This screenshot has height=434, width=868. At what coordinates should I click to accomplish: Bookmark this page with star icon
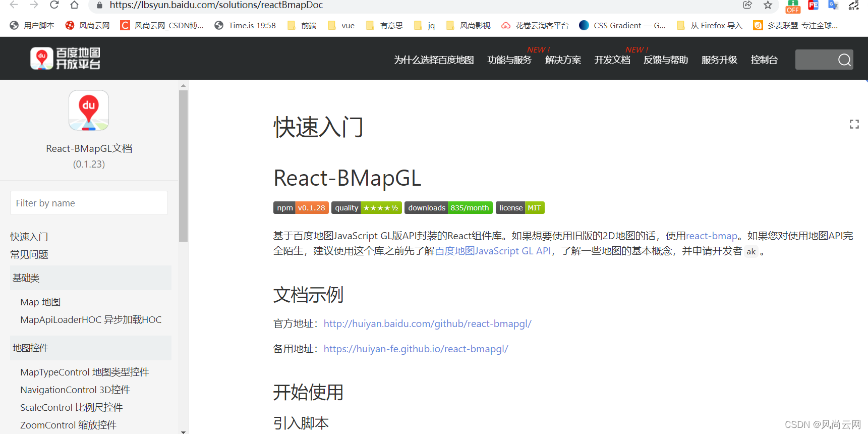768,5
